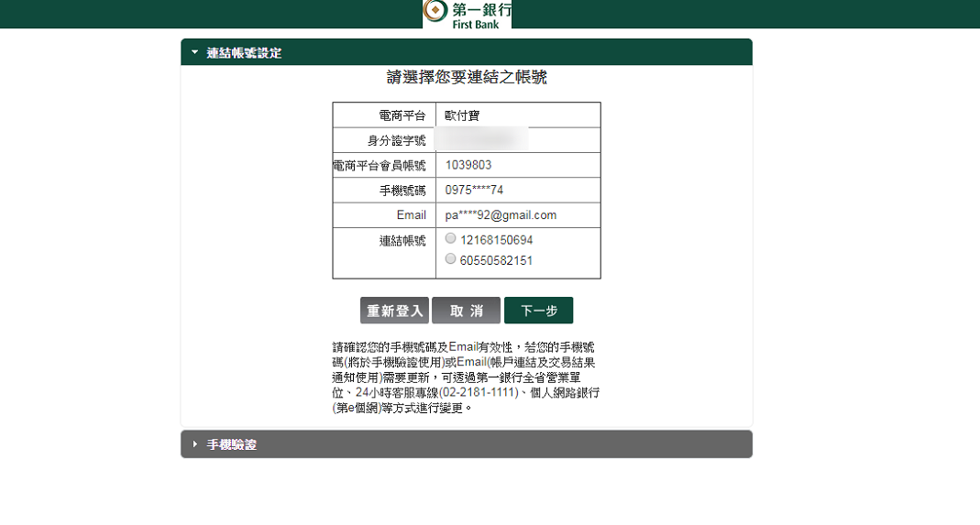
Task: Expand the 手機驗證 section
Action: pos(467,444)
